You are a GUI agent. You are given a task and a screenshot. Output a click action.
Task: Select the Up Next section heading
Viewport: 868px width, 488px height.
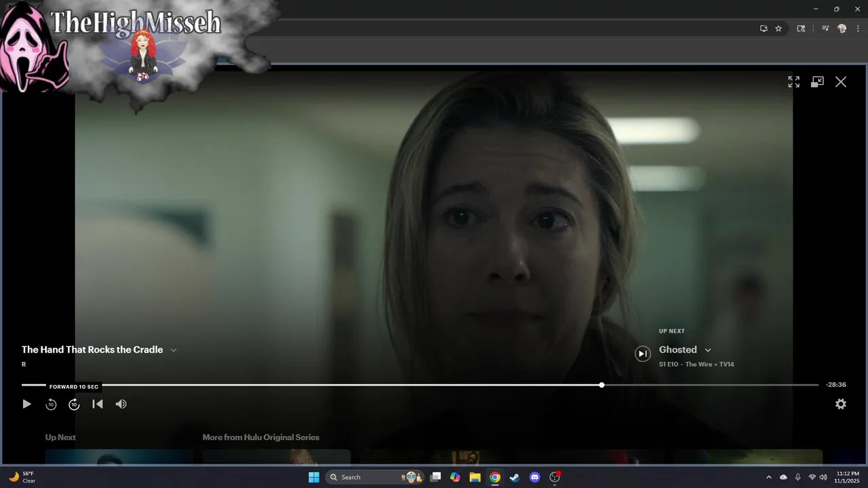pos(60,437)
